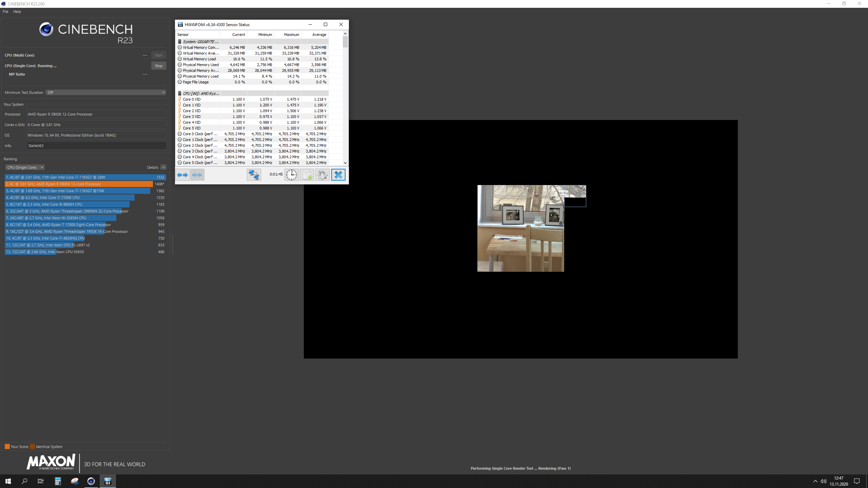
Task: Click the Details label in ranking
Action: 153,167
